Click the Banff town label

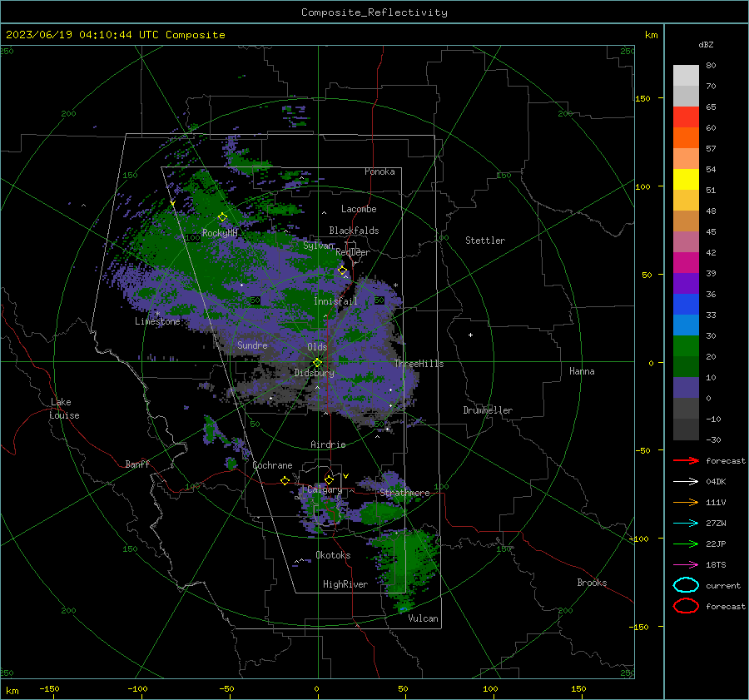coord(137,464)
